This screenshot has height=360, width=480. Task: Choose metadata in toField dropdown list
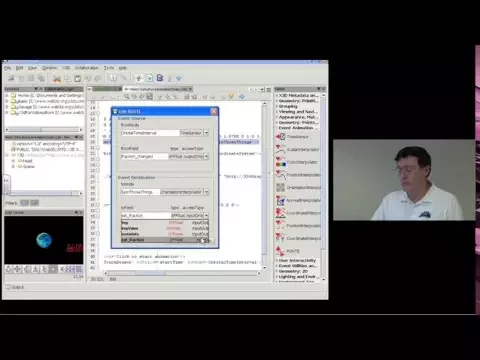(x=165, y=234)
